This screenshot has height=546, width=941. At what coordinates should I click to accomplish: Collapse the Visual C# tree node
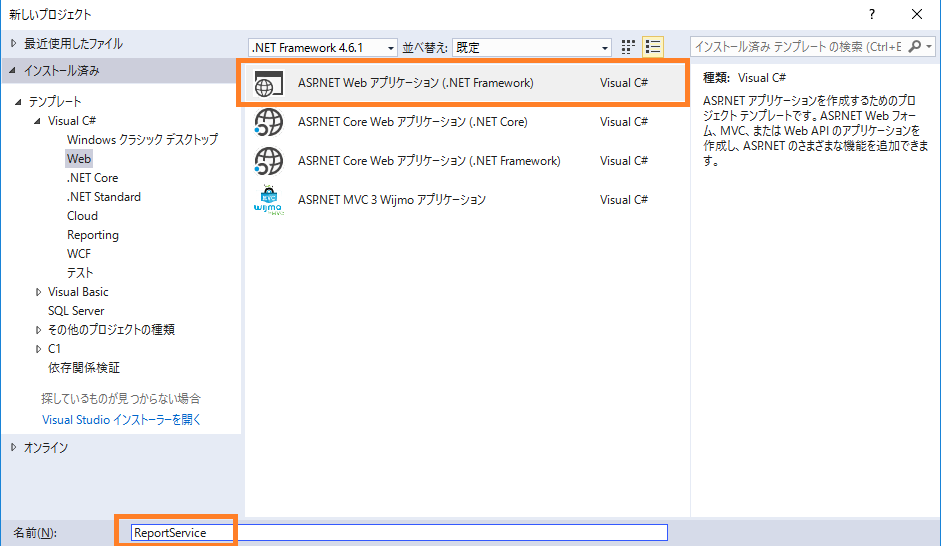click(37, 121)
